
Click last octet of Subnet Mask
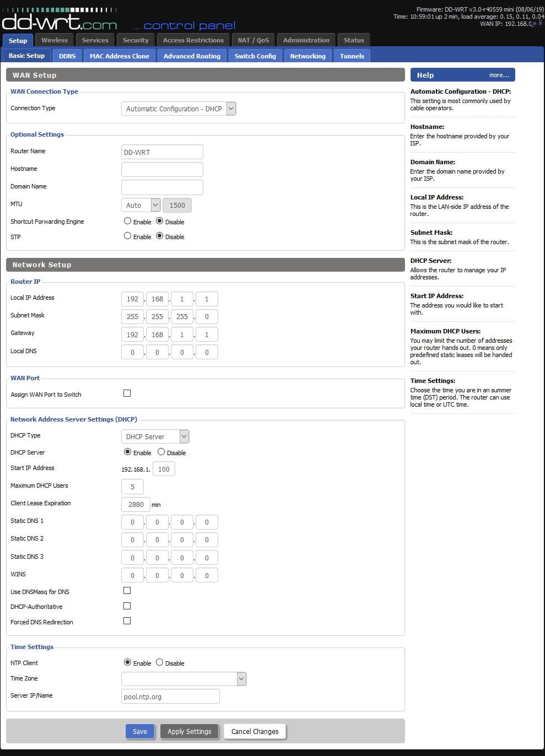pyautogui.click(x=207, y=316)
